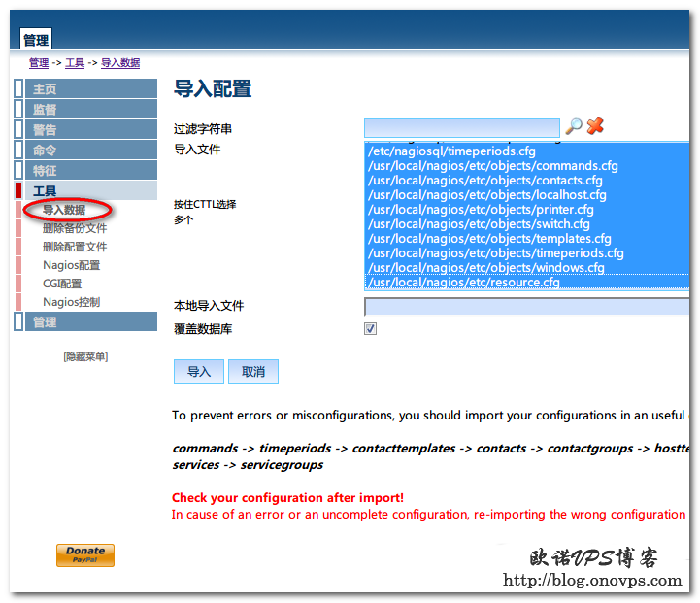Expand the 监督 menu section
Viewport: 700px width, 603px height.
pyautogui.click(x=45, y=110)
